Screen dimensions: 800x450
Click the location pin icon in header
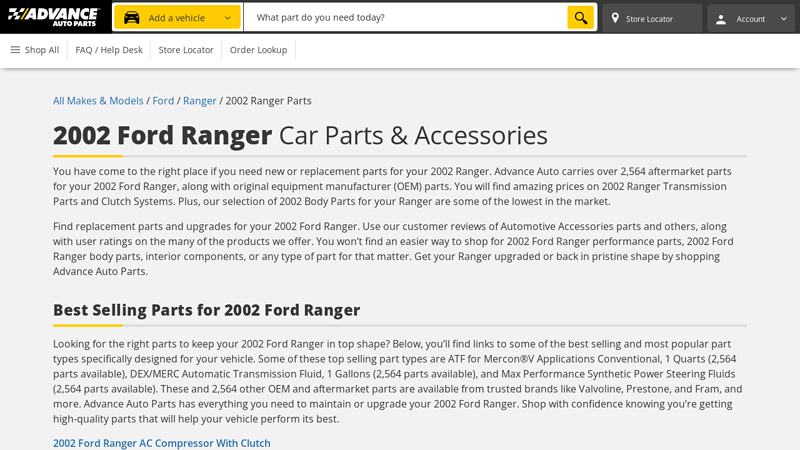[615, 18]
